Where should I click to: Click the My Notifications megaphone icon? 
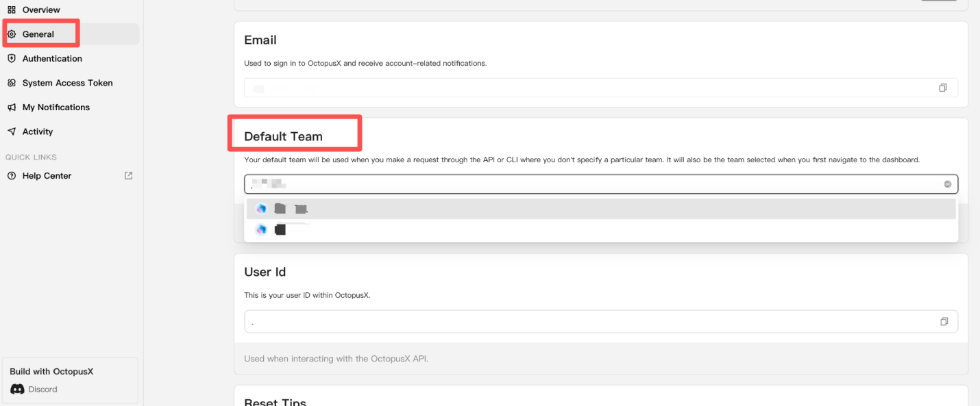pyautogui.click(x=12, y=107)
